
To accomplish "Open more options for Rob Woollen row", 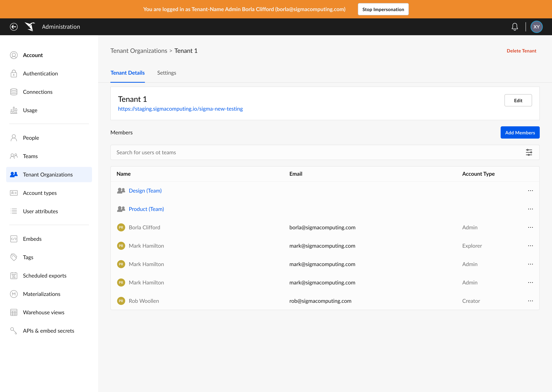I will 530,301.
